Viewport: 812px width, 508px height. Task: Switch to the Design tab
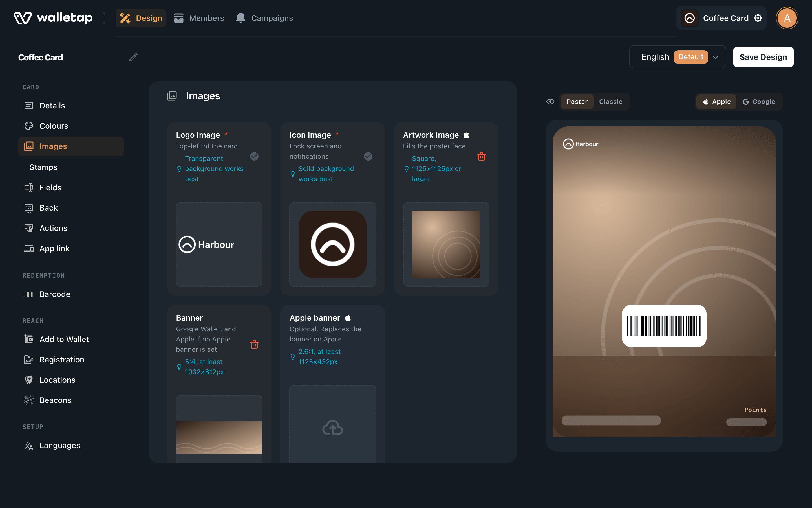(141, 18)
